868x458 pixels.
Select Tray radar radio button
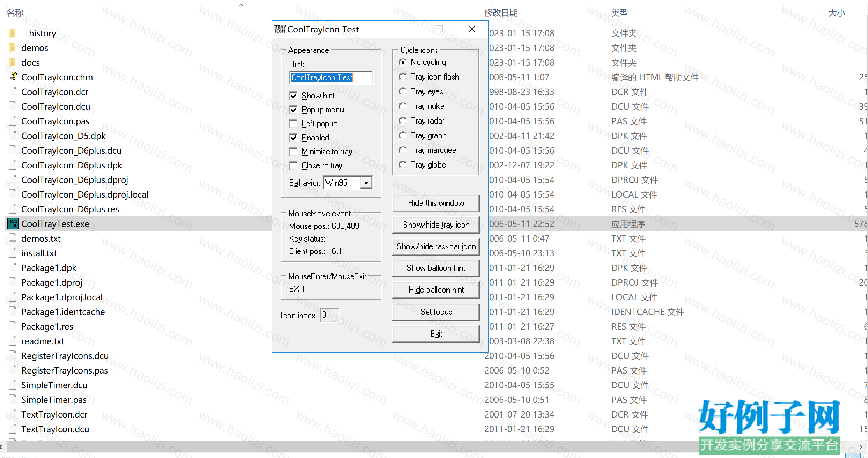[403, 121]
